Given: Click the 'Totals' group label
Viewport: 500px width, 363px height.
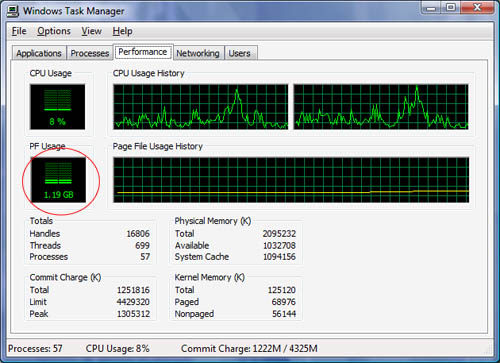Looking at the screenshot, I should 41,221.
